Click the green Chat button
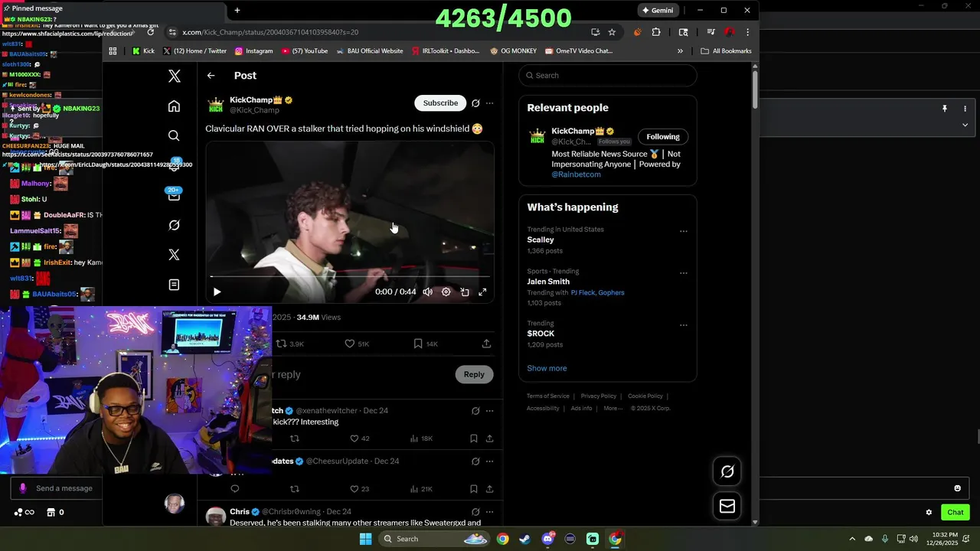 coord(955,512)
